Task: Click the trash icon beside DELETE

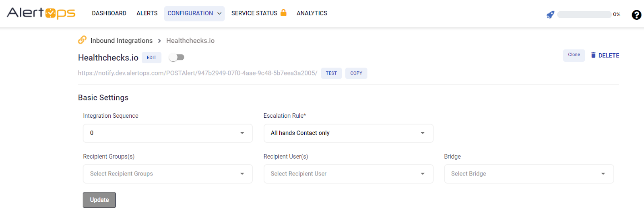Action: click(x=593, y=55)
